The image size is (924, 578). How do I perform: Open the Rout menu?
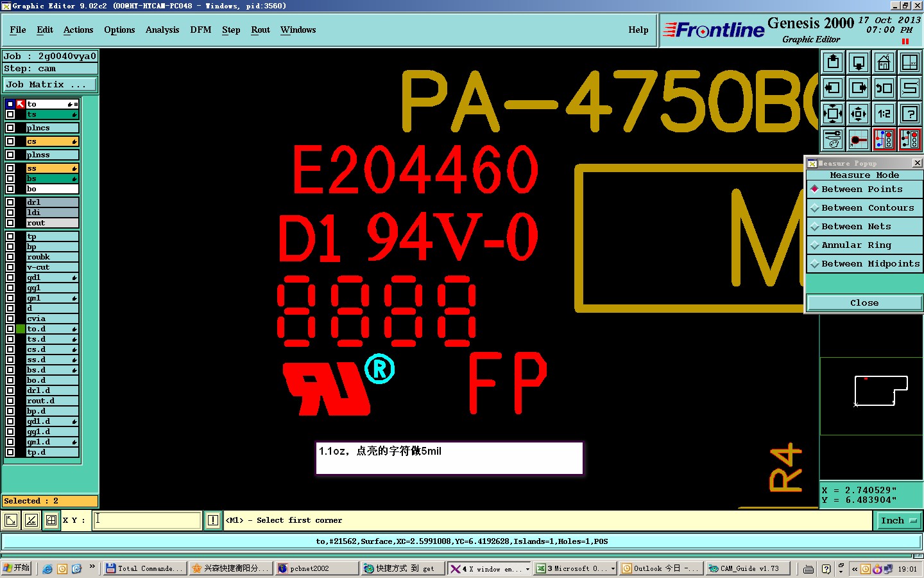click(x=261, y=30)
